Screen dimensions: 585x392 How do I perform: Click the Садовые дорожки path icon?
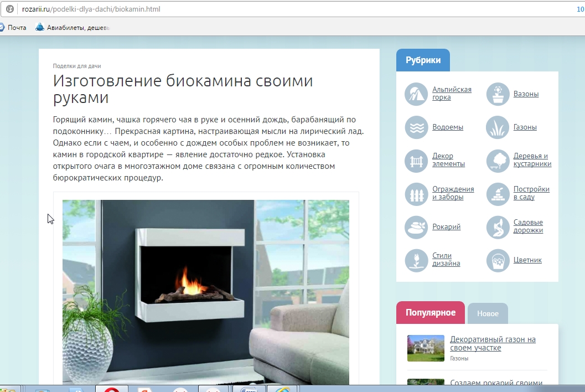tap(498, 227)
